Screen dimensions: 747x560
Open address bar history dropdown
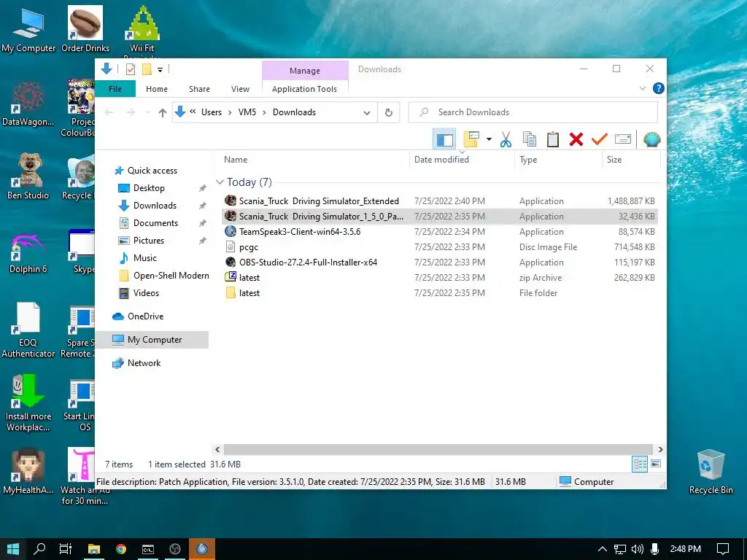pyautogui.click(x=367, y=113)
